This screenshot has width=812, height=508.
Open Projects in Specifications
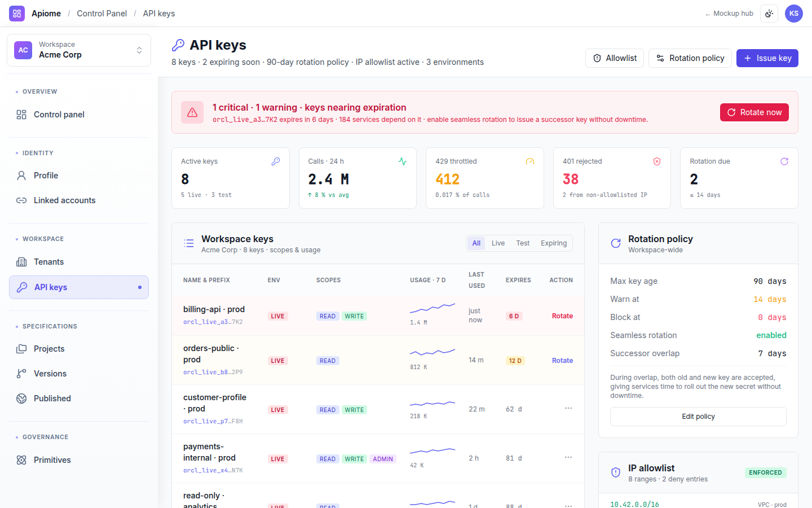tap(79, 349)
